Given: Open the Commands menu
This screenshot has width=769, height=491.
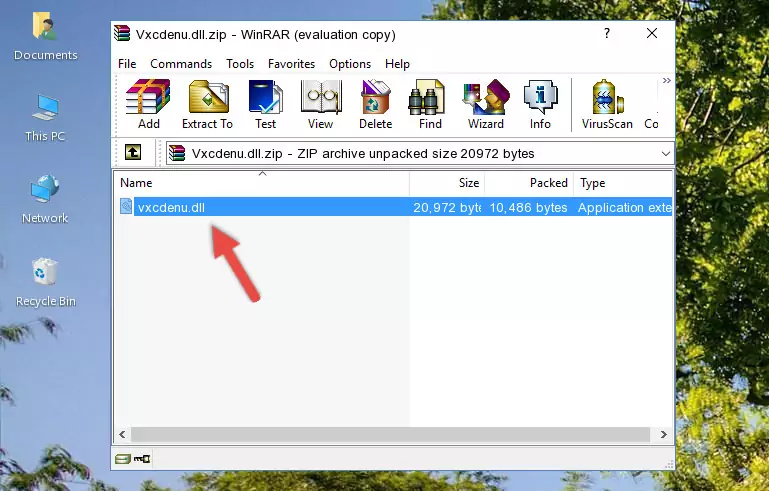Looking at the screenshot, I should point(181,64).
